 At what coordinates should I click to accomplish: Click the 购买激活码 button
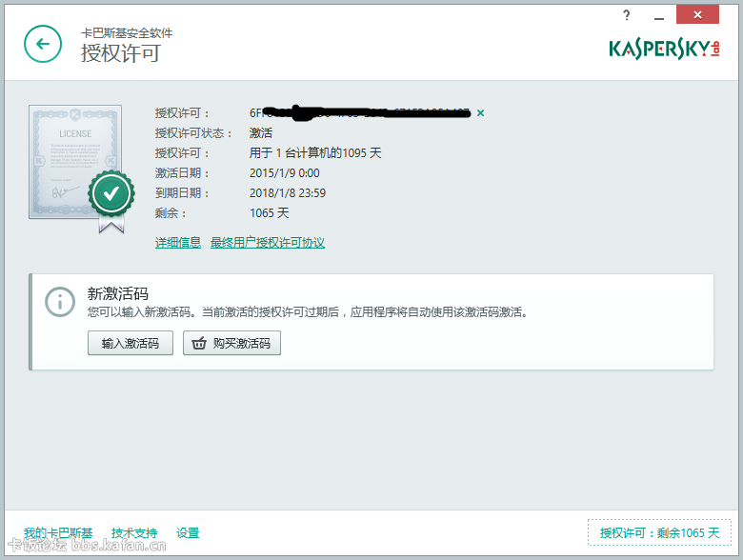(231, 343)
